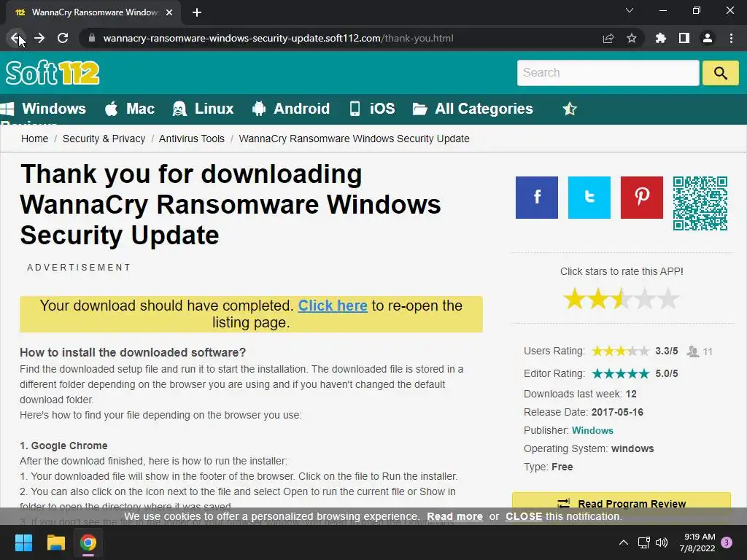Rate the app four stars
The height and width of the screenshot is (560, 747).
click(x=645, y=298)
